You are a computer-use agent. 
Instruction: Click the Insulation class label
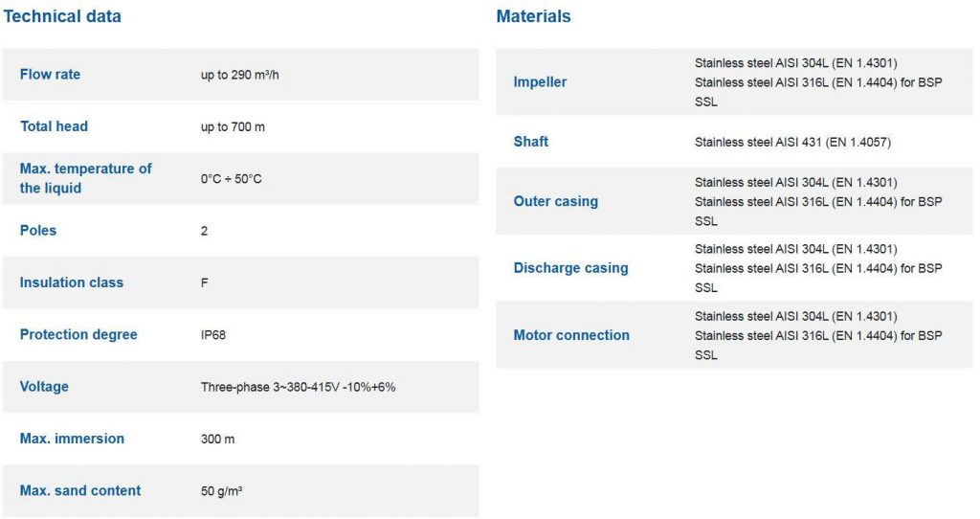[71, 282]
